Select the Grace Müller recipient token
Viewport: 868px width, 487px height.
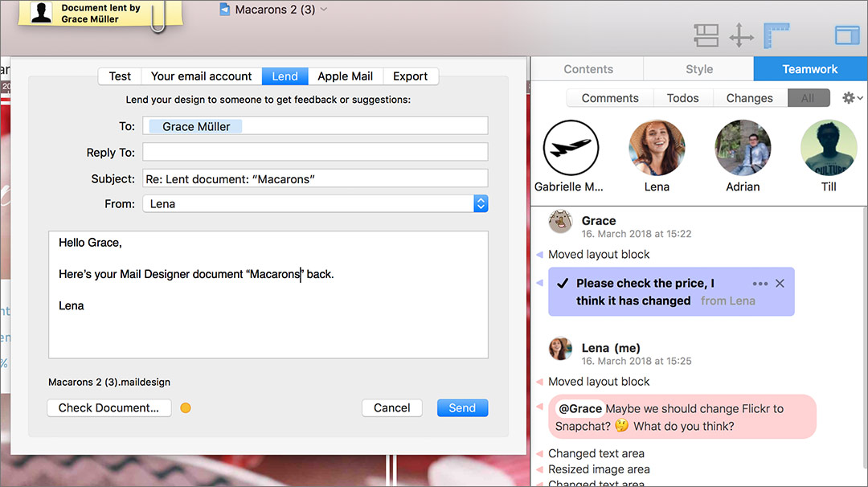pyautogui.click(x=195, y=126)
